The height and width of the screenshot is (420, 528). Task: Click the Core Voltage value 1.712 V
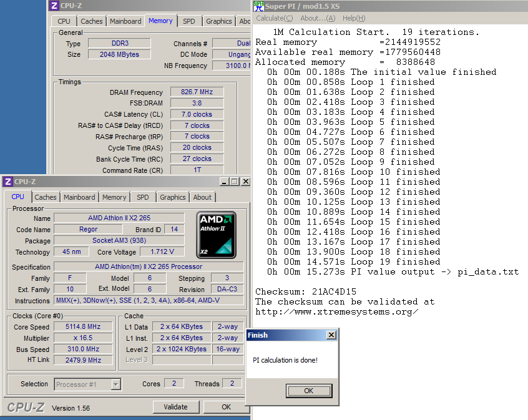(x=162, y=252)
